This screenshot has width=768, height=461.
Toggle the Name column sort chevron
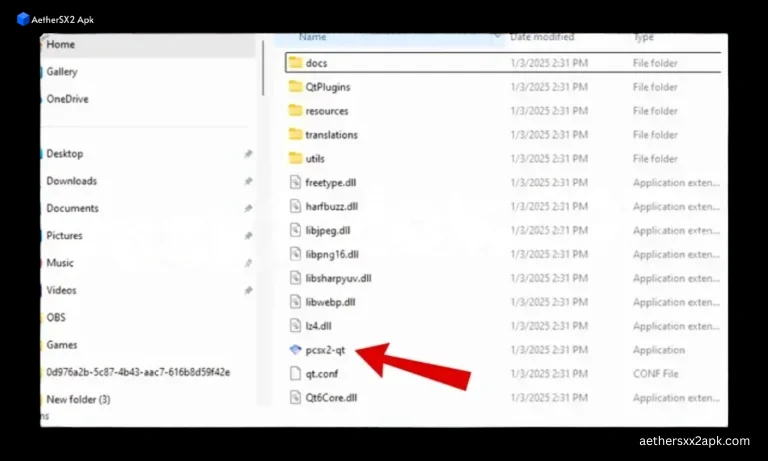click(x=498, y=36)
